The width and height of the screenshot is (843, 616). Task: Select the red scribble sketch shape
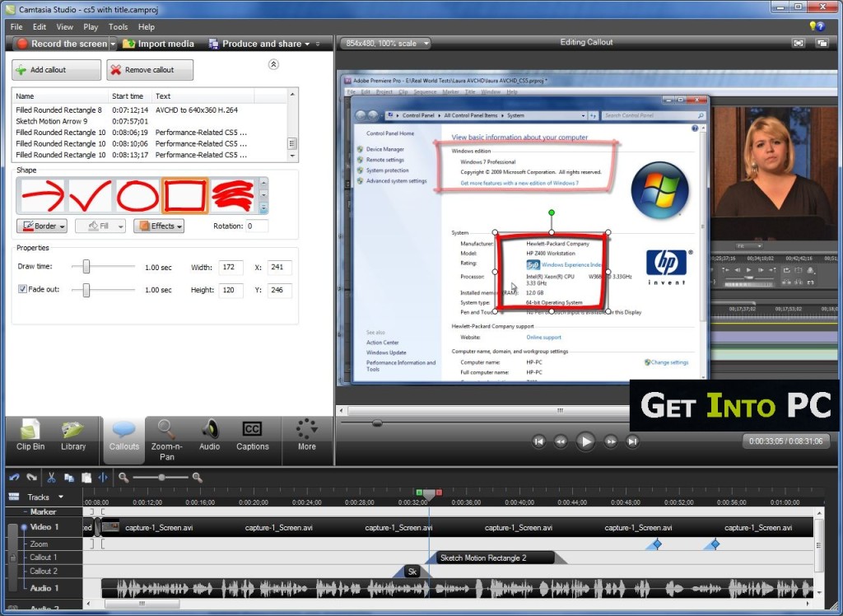point(233,195)
